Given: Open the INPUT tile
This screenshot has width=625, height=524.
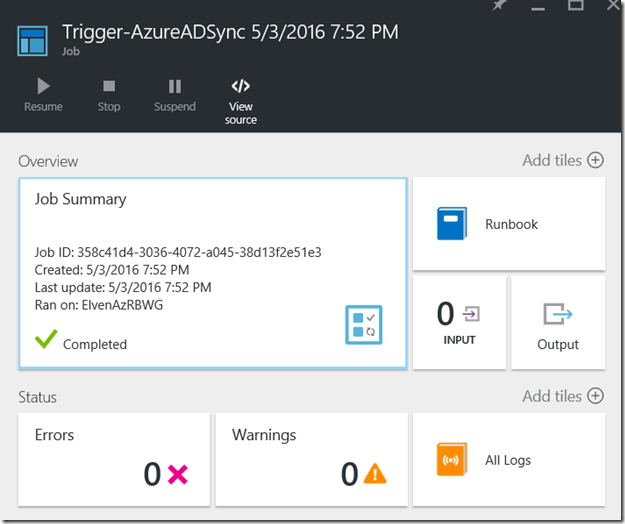Looking at the screenshot, I should pyautogui.click(x=458, y=322).
